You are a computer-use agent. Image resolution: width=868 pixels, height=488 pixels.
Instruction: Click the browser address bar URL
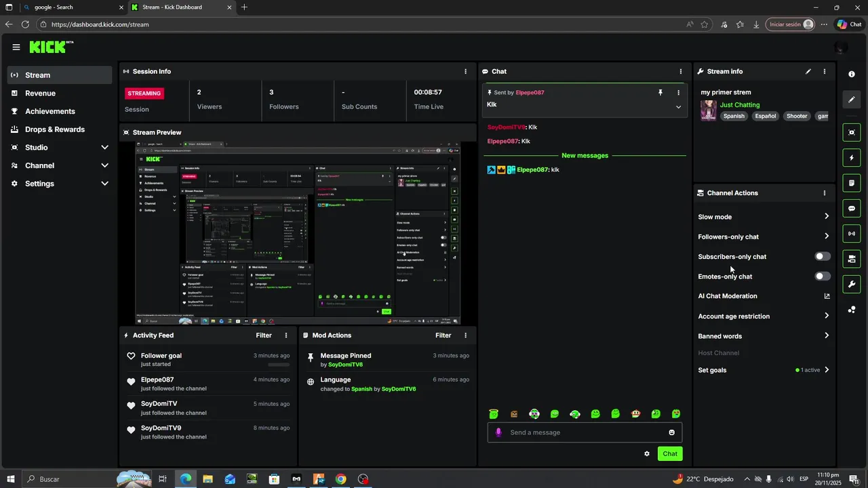tap(100, 24)
